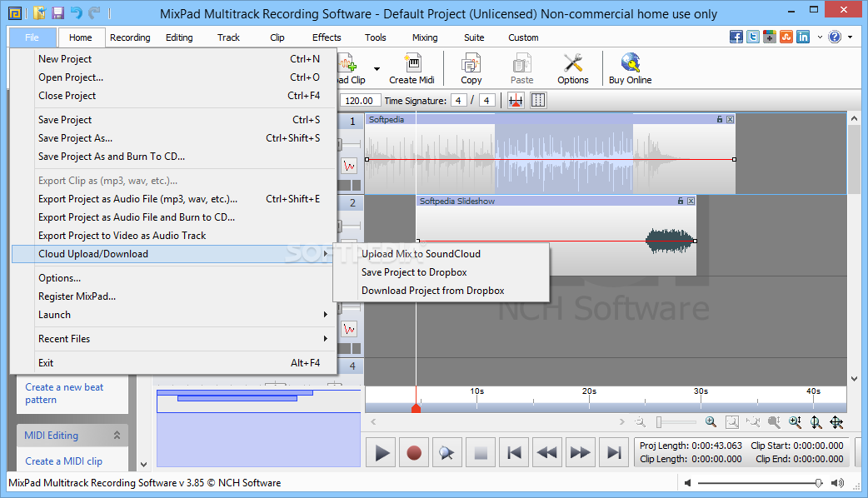868x498 pixels.
Task: Go to start of project
Action: [x=514, y=453]
